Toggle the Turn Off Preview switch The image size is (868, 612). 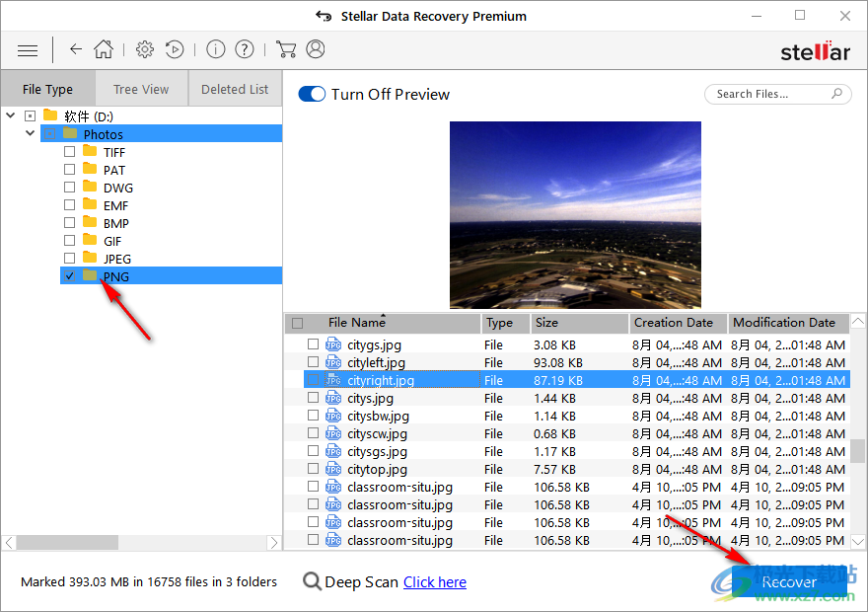point(312,94)
